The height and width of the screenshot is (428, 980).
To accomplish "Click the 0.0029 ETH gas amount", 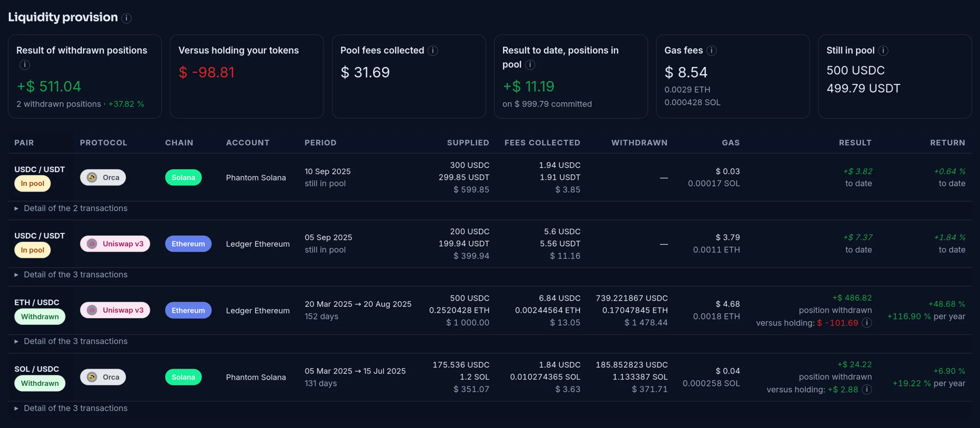I will click(x=687, y=90).
